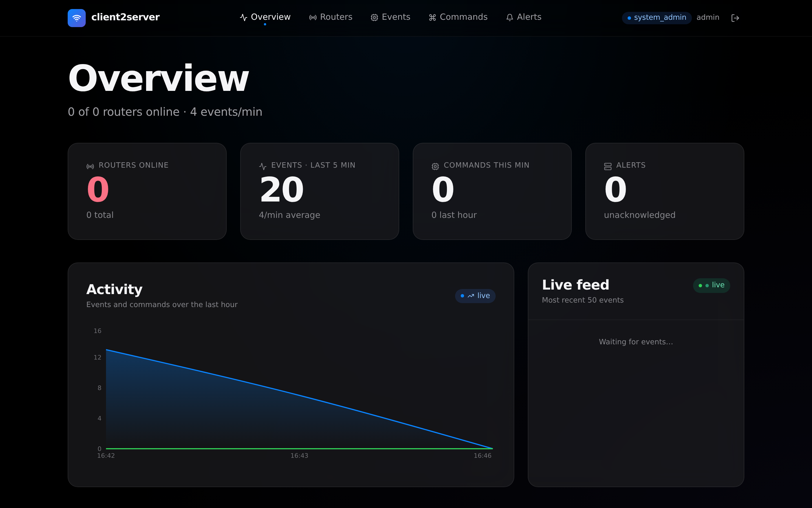Click the 12 y-axis label on chart
The width and height of the screenshot is (812, 508).
click(x=97, y=358)
